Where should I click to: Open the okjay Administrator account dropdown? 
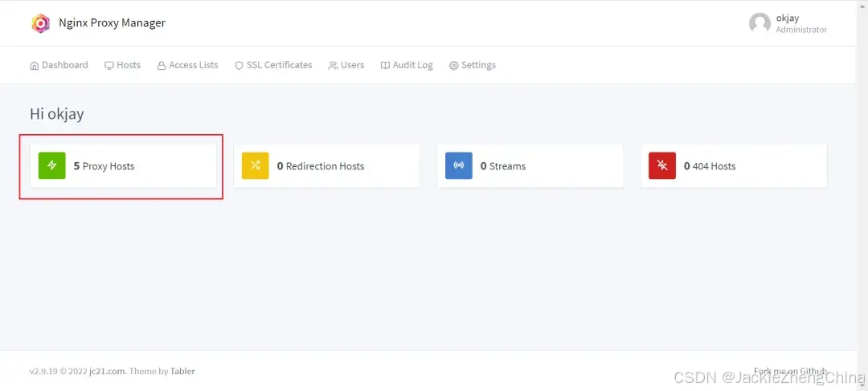click(788, 23)
